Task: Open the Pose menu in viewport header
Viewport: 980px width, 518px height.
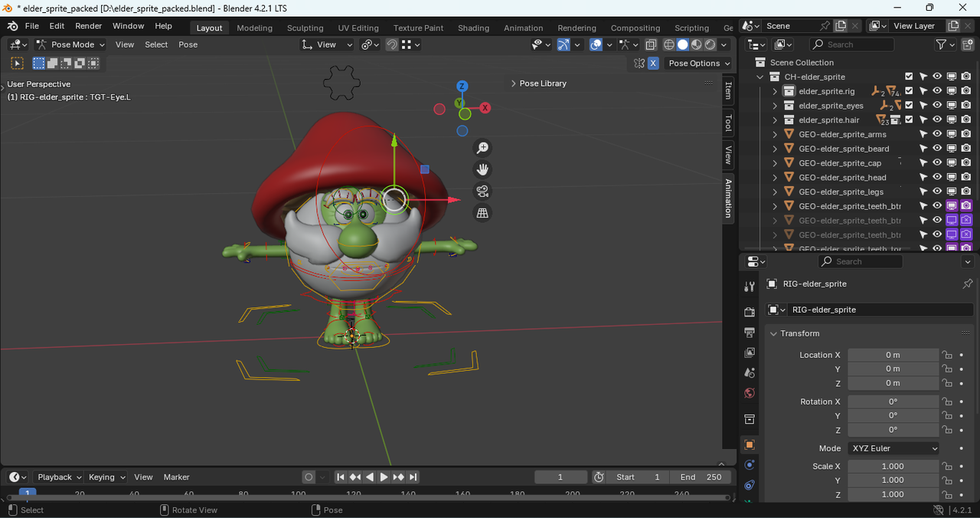Action: [x=188, y=44]
